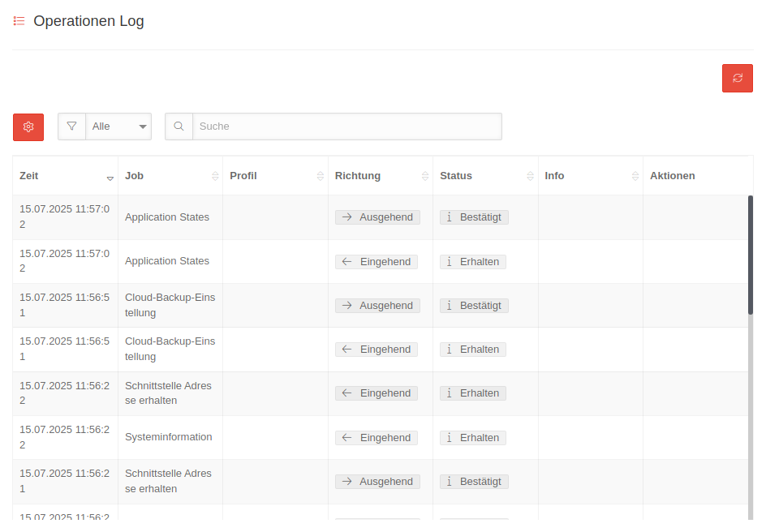Viewport: 766px width, 532px height.
Task: Click into the Suche search field
Action: pyautogui.click(x=346, y=127)
